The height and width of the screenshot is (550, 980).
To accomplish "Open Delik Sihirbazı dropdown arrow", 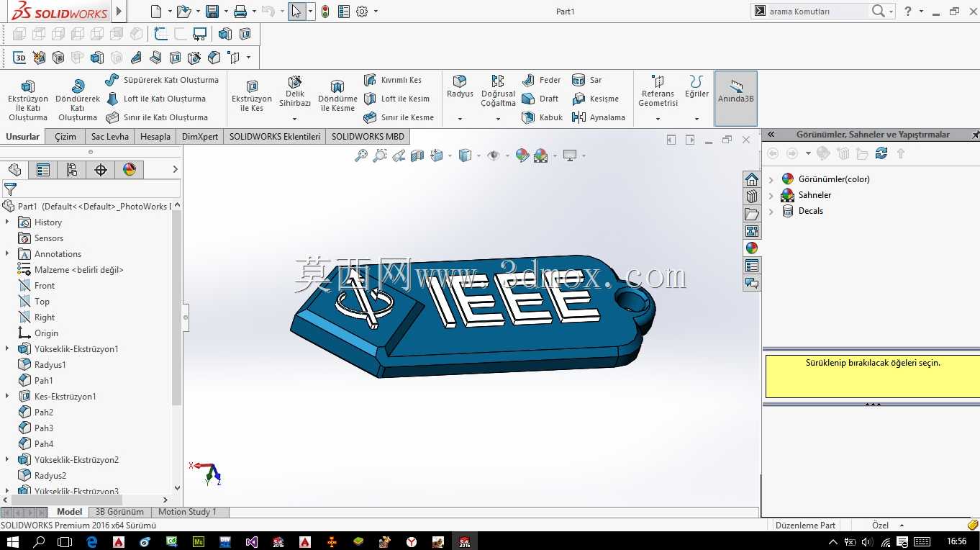I will pos(294,119).
